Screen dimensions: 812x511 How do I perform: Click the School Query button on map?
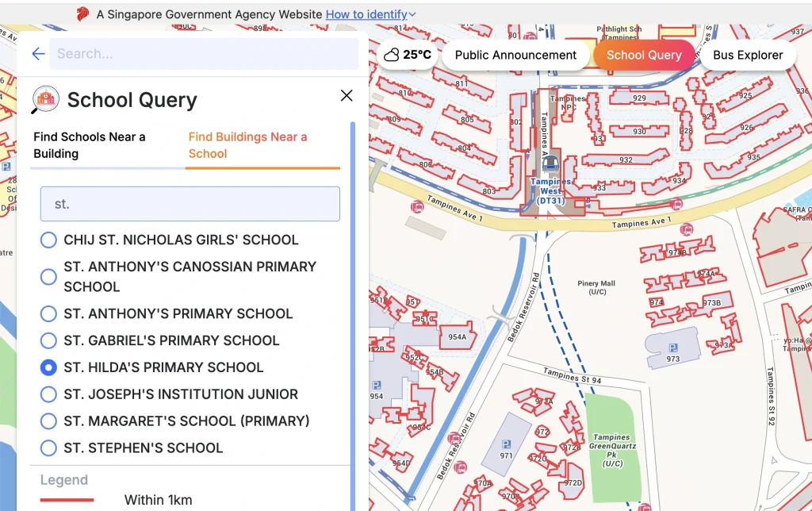pos(644,55)
